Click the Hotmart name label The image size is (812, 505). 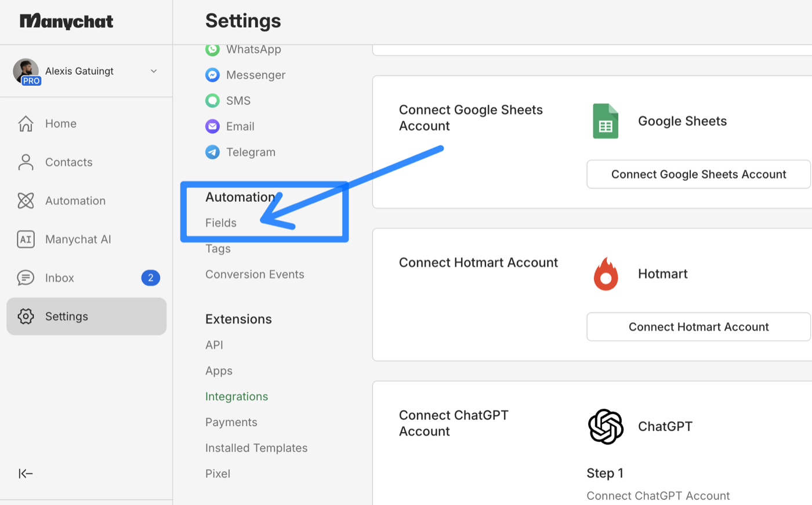(663, 274)
